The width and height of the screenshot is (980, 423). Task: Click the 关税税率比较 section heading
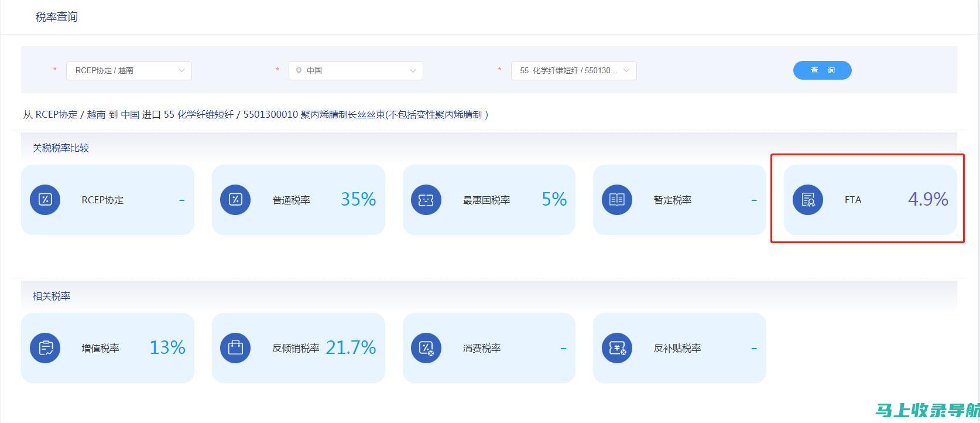tap(61, 148)
